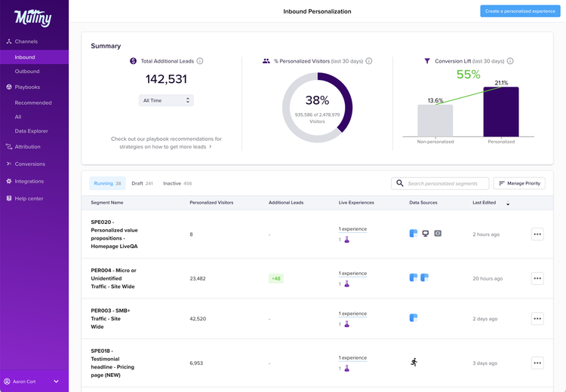This screenshot has width=566, height=392.
Task: Click segment name PER003 SMB+ Traffic
Action: [110, 318]
